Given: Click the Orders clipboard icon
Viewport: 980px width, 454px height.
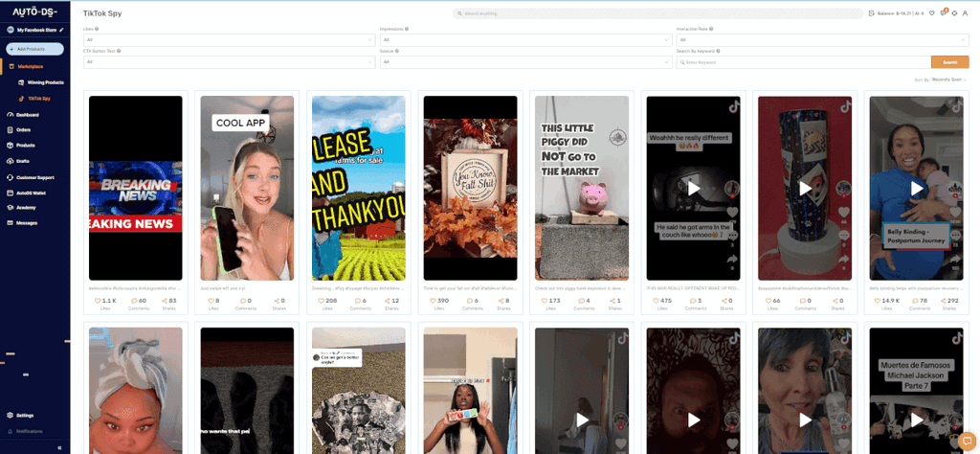Looking at the screenshot, I should tap(10, 130).
